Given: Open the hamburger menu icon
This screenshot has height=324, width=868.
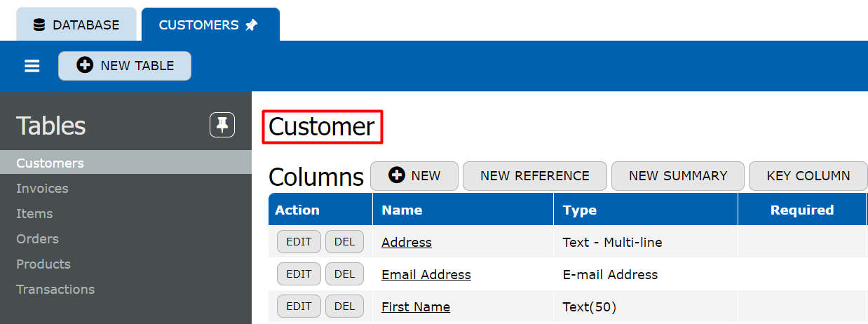Looking at the screenshot, I should pos(32,66).
